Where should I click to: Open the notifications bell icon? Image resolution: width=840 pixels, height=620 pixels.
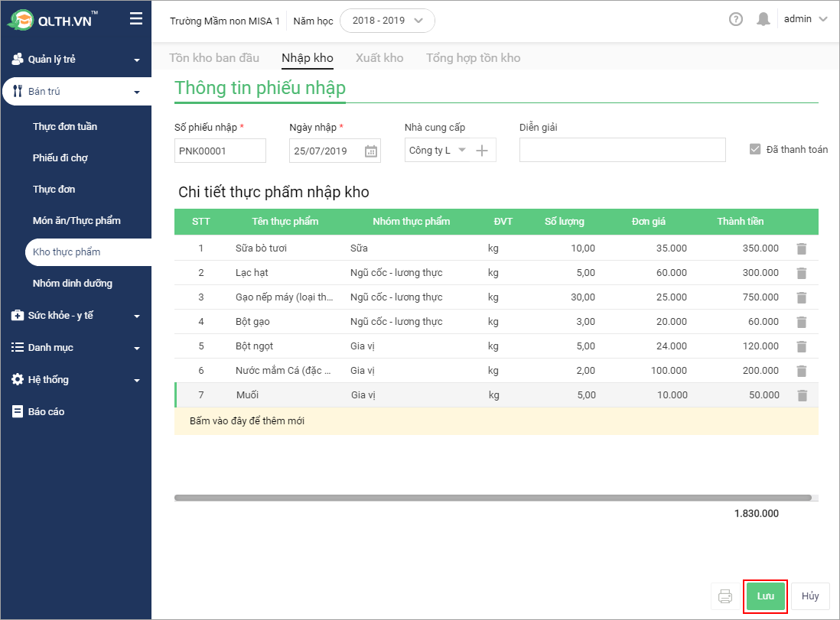coord(763,20)
